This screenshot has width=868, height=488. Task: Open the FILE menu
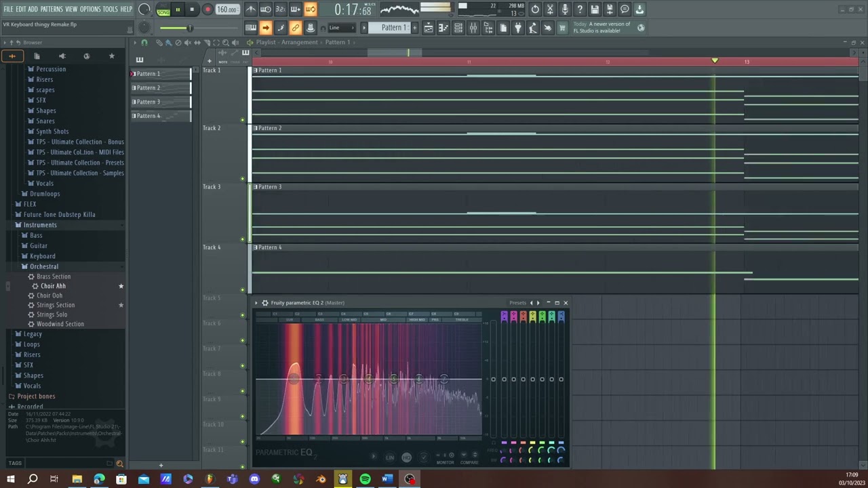8,9
